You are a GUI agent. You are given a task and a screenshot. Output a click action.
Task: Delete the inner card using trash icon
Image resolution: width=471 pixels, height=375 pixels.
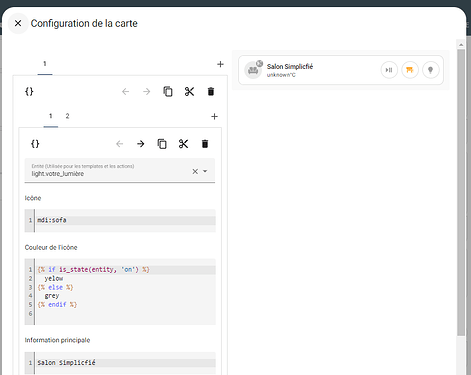pos(205,144)
